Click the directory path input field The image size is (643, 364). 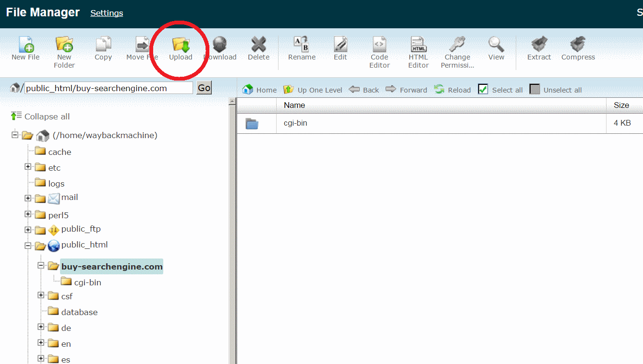tap(109, 88)
